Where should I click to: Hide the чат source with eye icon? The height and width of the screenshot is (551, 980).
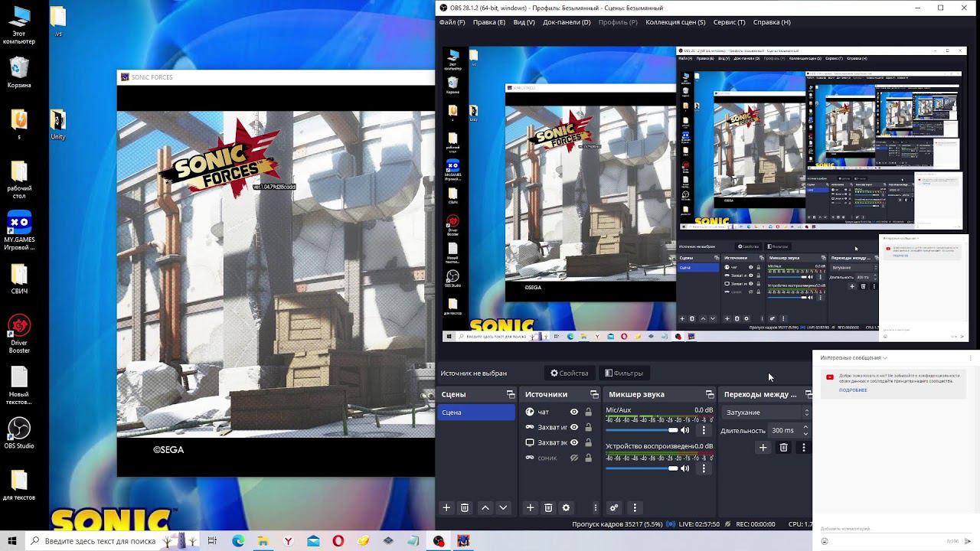(573, 412)
